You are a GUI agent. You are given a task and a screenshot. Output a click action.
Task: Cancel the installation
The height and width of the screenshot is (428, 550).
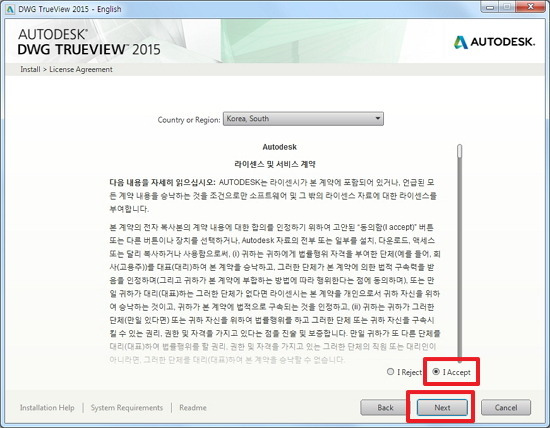pyautogui.click(x=505, y=408)
